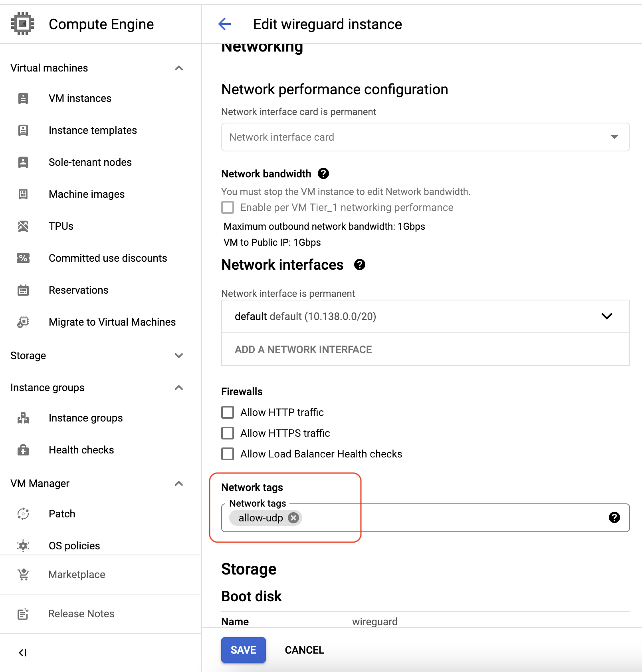This screenshot has width=642, height=672.
Task: Click the Instance templates icon
Action: pyautogui.click(x=23, y=130)
